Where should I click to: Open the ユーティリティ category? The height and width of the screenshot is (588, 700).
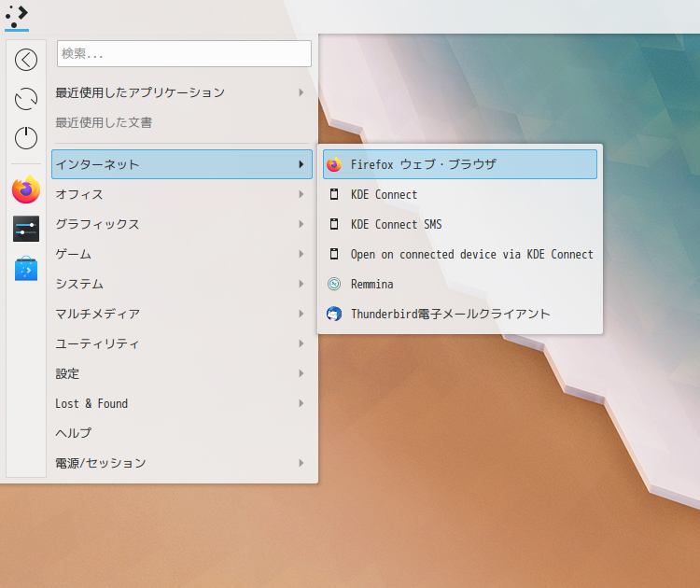(181, 343)
